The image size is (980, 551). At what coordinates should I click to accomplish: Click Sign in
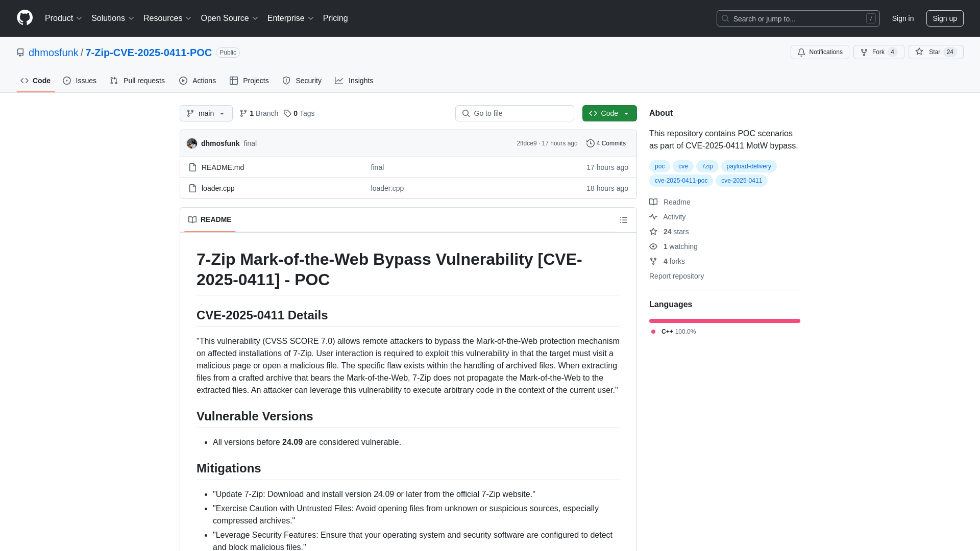(902, 18)
